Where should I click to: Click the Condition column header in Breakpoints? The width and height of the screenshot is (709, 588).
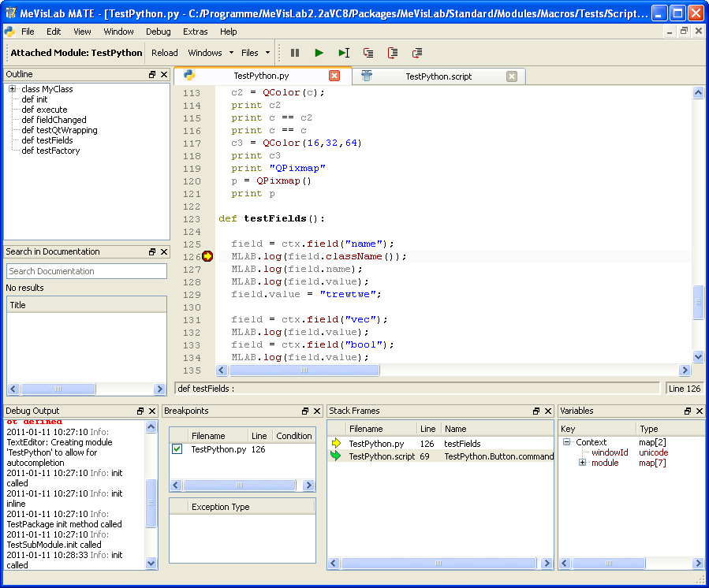294,436
